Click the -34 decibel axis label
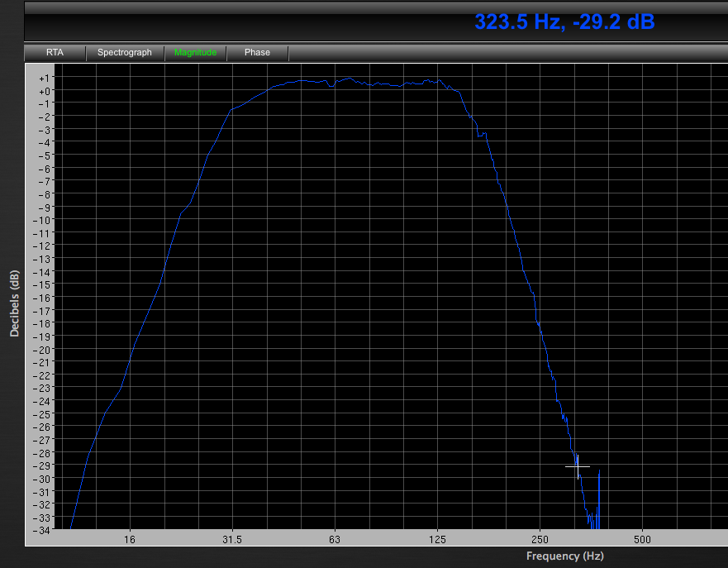The width and height of the screenshot is (728, 568). [x=42, y=530]
